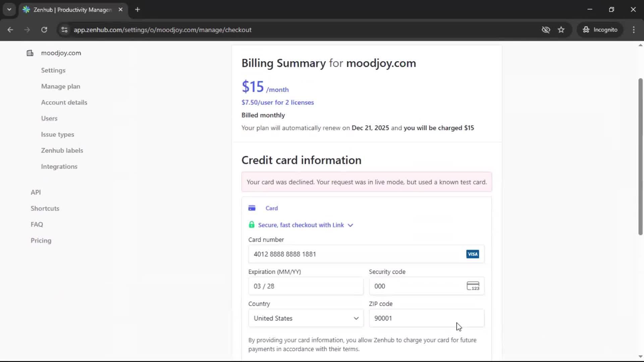Image resolution: width=644 pixels, height=362 pixels.
Task: Click the Incognito mode indicator
Action: [x=600, y=29]
